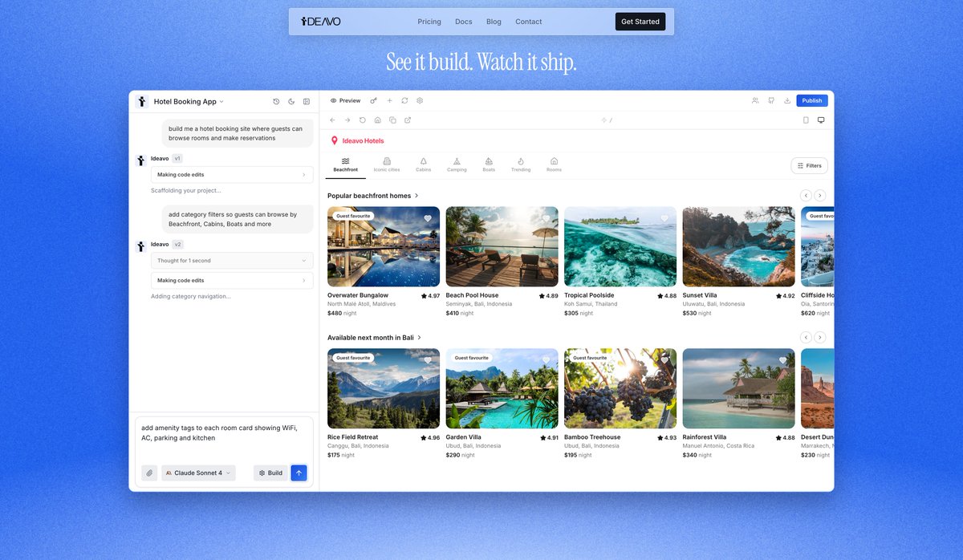Show next Bali listings

820,338
